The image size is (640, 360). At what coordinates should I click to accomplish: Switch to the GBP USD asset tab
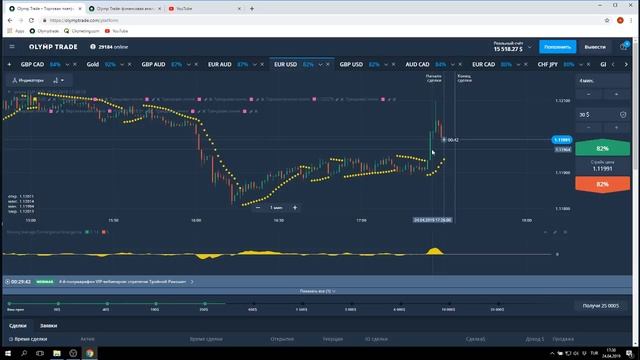[x=351, y=64]
